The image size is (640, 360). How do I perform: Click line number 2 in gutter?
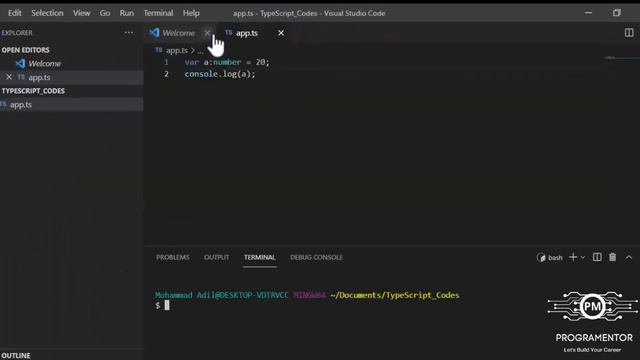click(166, 74)
